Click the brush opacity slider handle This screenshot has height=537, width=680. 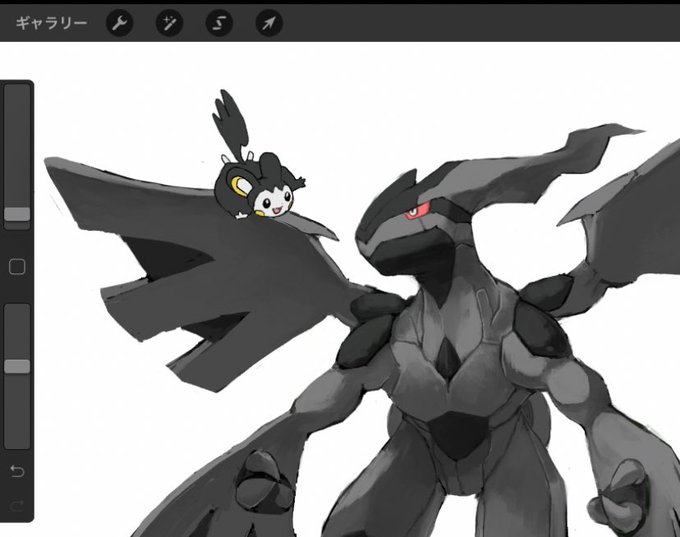point(17,366)
